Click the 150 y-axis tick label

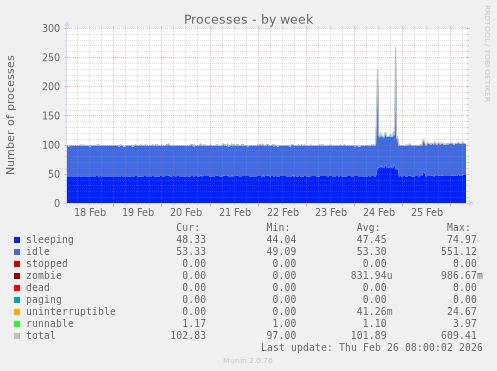51,116
